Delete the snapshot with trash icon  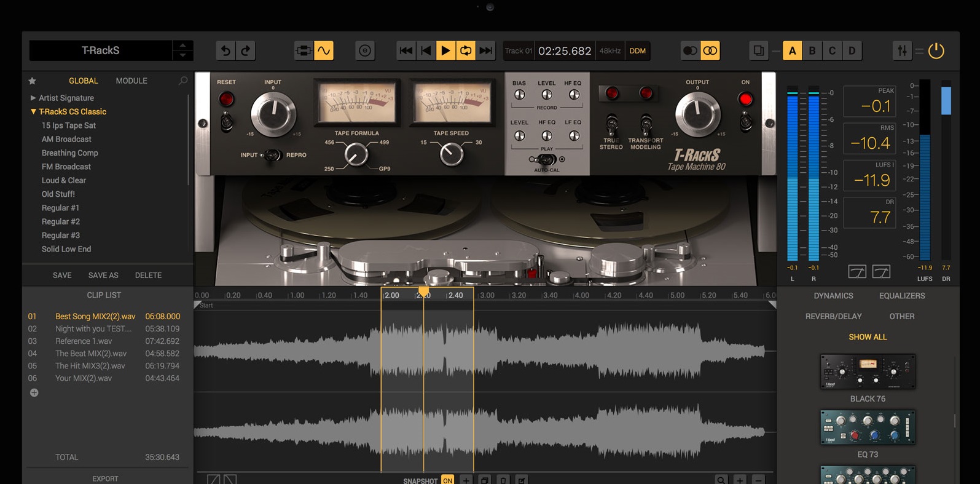point(503,480)
